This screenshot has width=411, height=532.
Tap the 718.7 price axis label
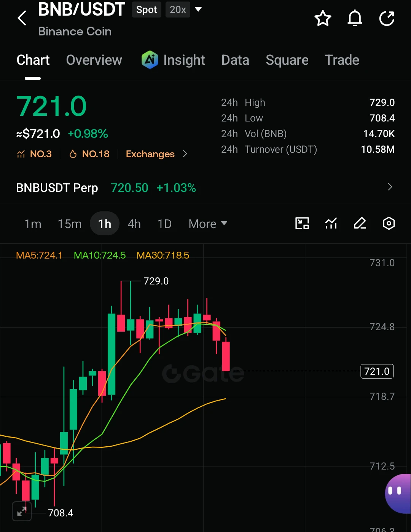(x=382, y=396)
